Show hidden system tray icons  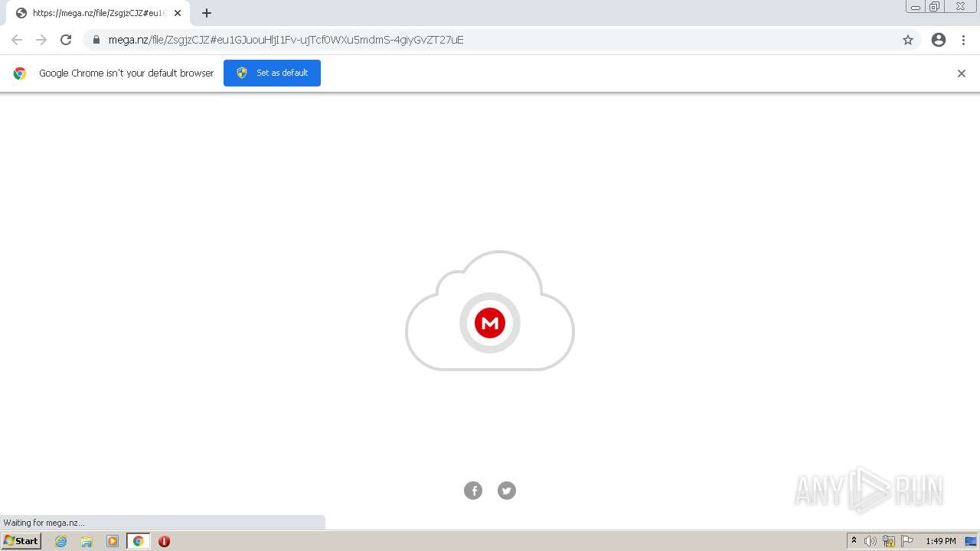point(854,541)
